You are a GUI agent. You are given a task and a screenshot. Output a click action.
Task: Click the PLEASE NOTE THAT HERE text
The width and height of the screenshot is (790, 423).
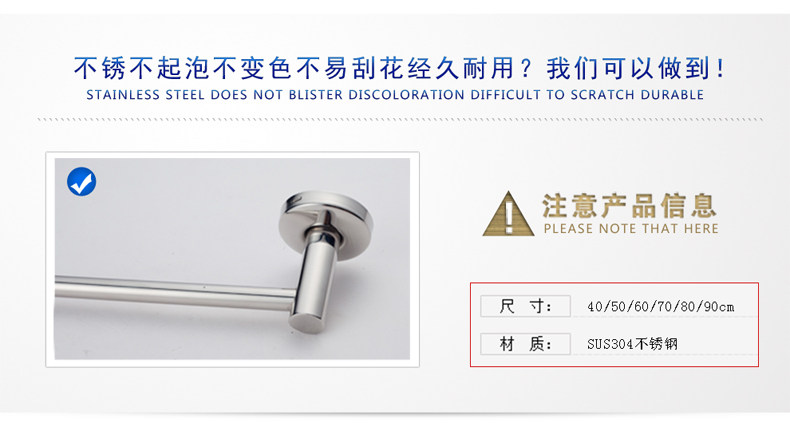coord(631,229)
